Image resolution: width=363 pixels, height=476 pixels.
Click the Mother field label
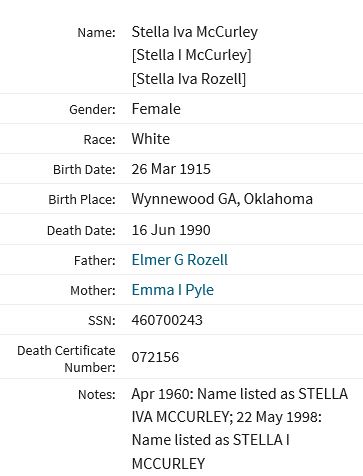pos(93,291)
